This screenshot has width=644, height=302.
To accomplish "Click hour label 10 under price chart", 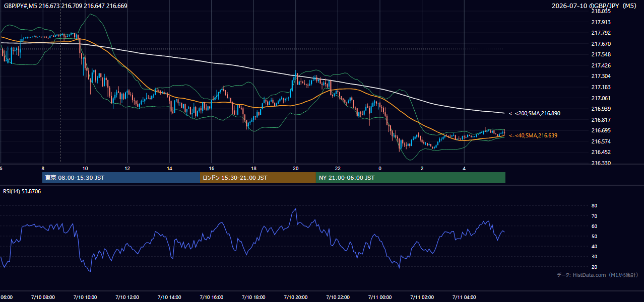I will 85,168.
